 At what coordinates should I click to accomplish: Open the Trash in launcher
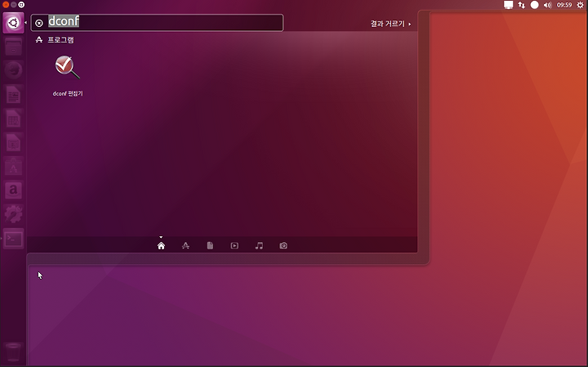point(13,352)
